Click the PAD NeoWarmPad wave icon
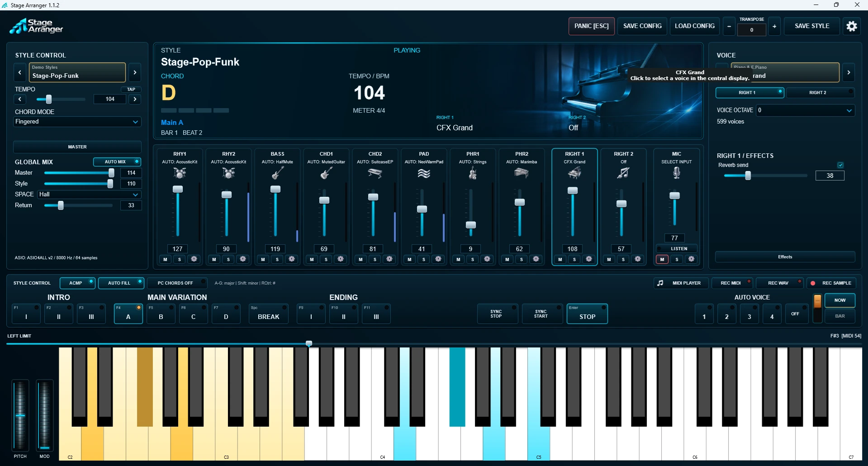This screenshot has height=466, width=868. tap(424, 173)
